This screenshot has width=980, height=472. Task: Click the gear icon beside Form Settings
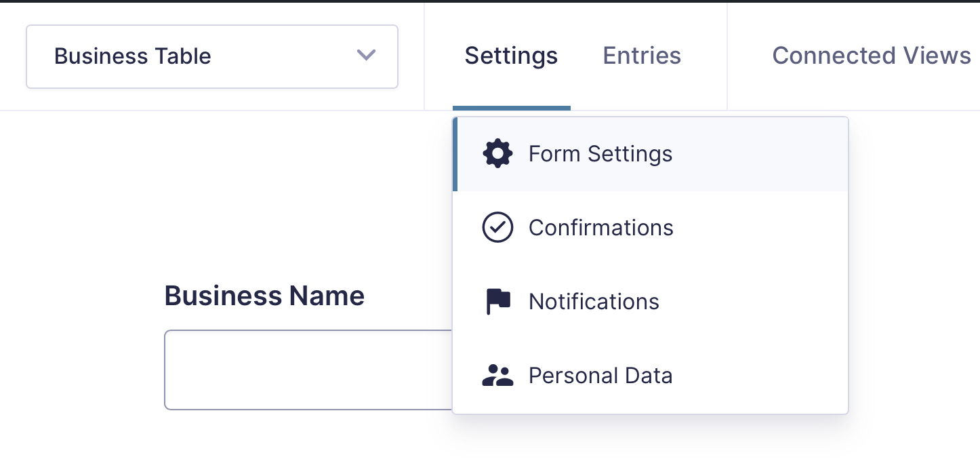tap(497, 154)
